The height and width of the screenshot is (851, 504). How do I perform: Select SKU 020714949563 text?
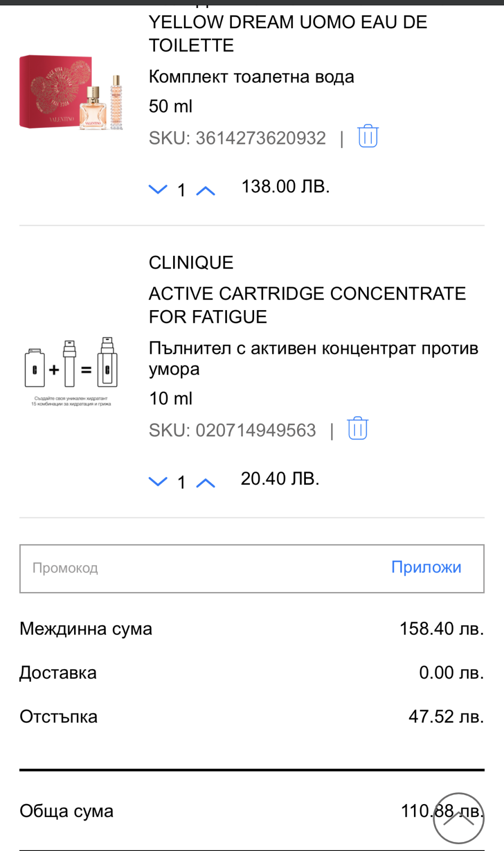[x=232, y=430]
